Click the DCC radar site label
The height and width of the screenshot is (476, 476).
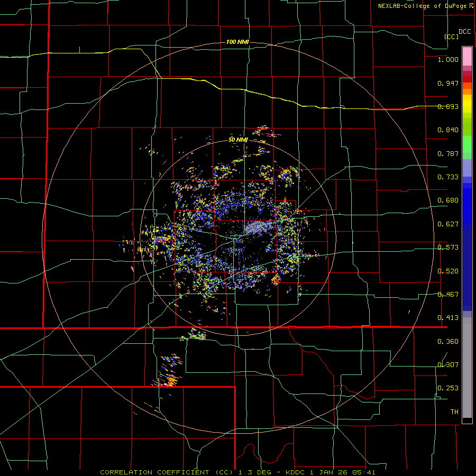[x=464, y=32]
